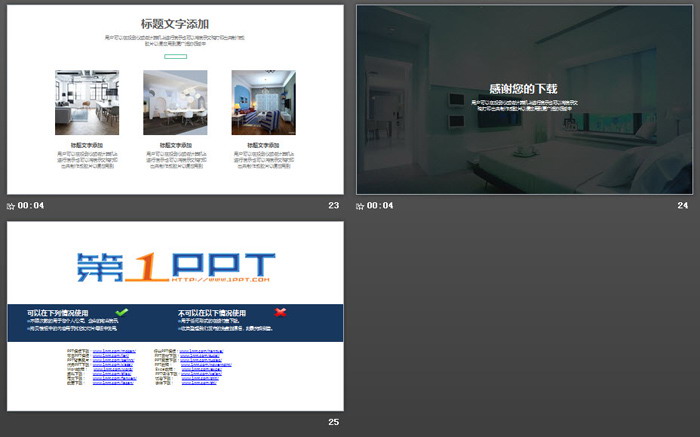Select slide 23 thumbnail with three room photos
This screenshot has width=700, height=437.
click(x=175, y=100)
